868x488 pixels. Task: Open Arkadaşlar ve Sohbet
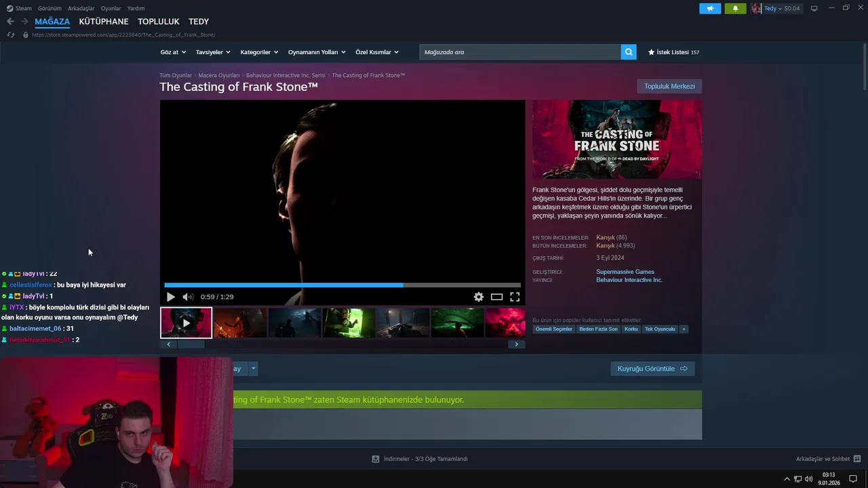point(823,459)
